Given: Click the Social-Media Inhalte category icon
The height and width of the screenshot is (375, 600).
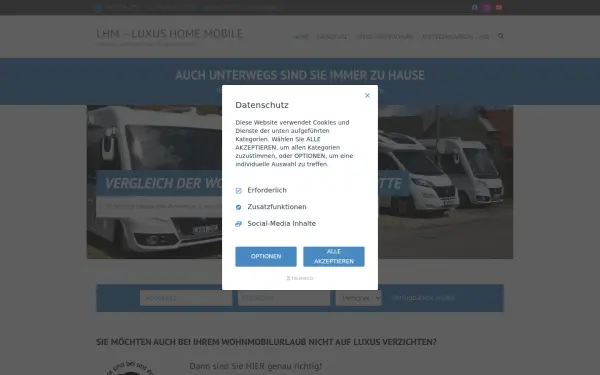Looking at the screenshot, I should click(239, 224).
